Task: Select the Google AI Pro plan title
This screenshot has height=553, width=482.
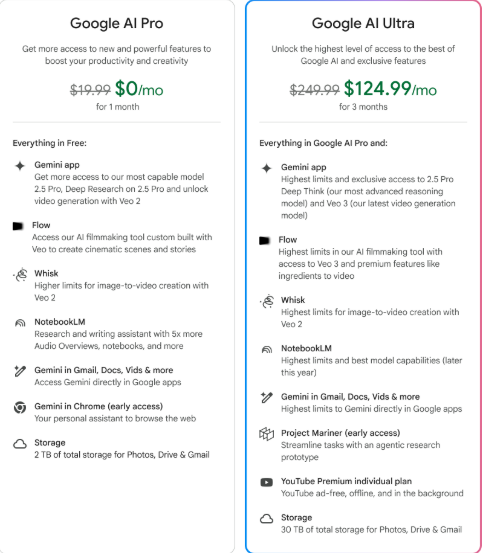Action: click(x=117, y=23)
